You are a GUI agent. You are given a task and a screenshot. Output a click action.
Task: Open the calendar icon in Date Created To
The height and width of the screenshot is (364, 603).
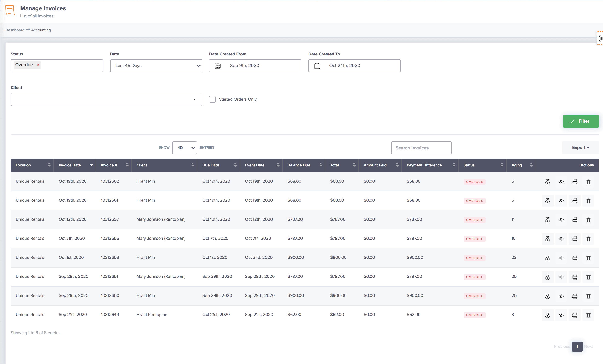tap(317, 66)
